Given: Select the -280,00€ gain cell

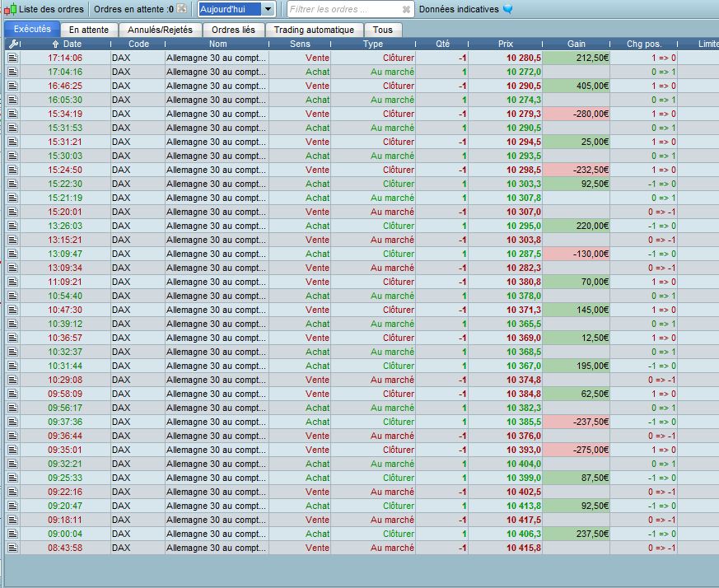Looking at the screenshot, I should [x=577, y=114].
